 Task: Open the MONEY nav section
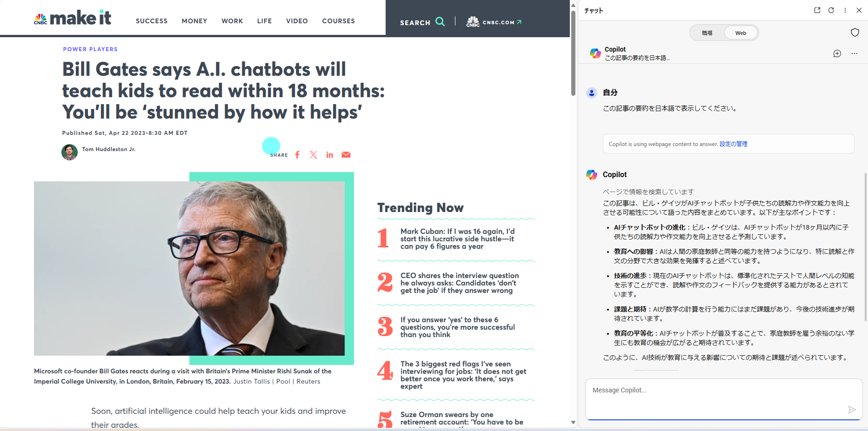click(194, 21)
